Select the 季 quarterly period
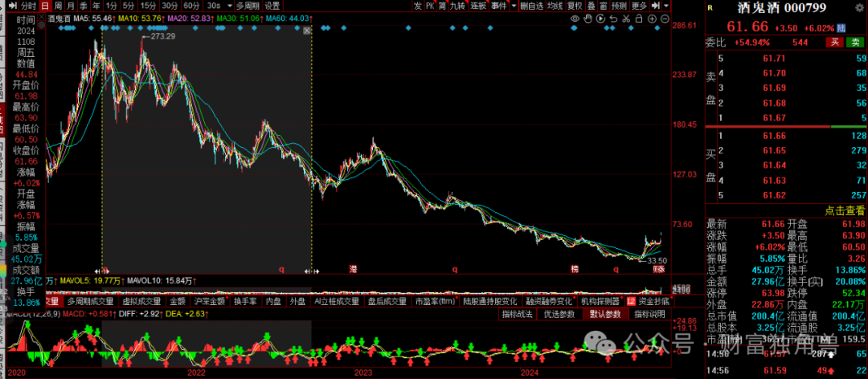Viewport: 868px width, 379px height. [x=83, y=6]
